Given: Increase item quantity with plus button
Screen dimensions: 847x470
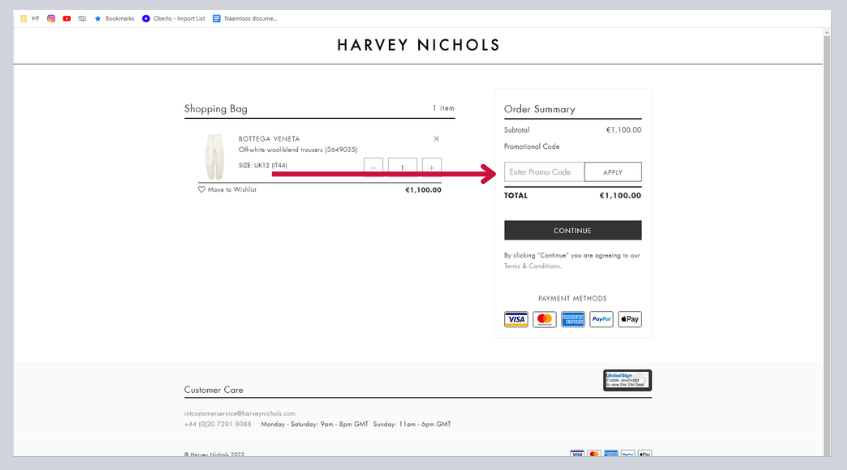Looking at the screenshot, I should point(432,167).
